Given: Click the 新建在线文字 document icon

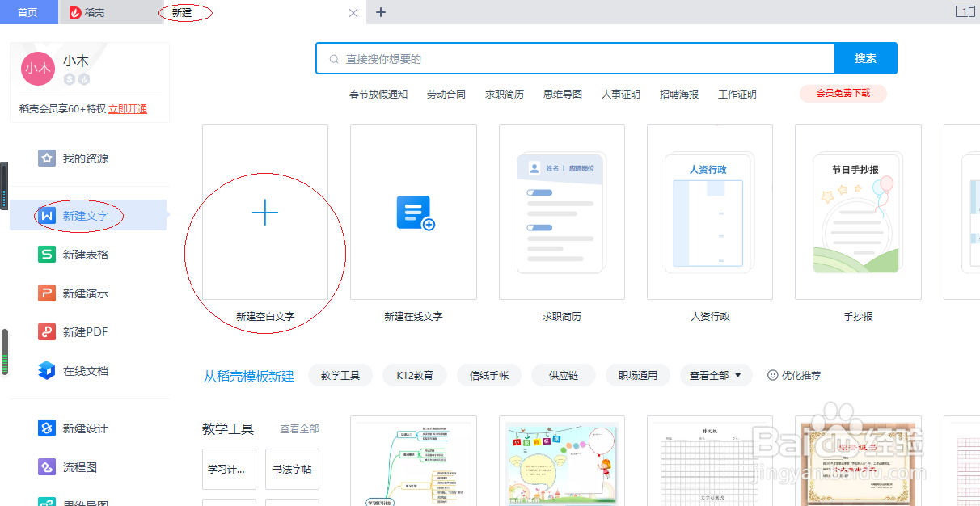Looking at the screenshot, I should (415, 213).
